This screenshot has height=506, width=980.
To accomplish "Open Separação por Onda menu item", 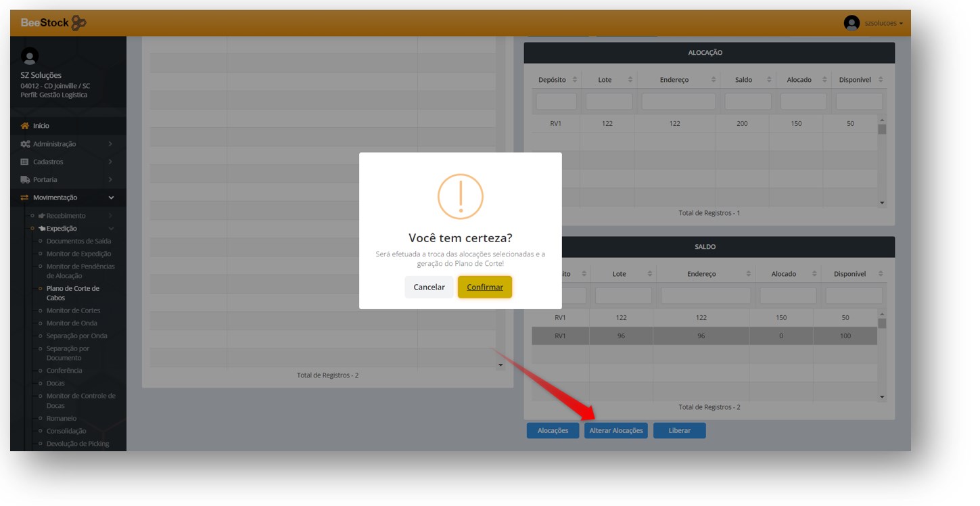I will click(76, 336).
